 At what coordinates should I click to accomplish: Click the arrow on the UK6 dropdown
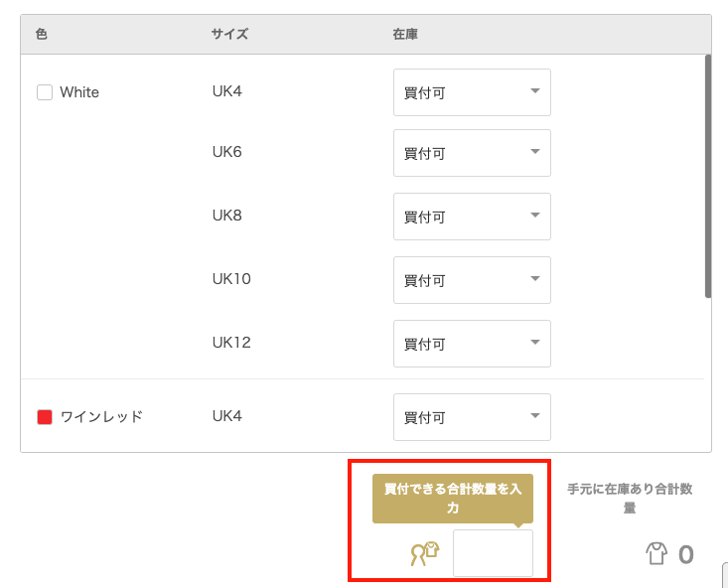click(535, 151)
